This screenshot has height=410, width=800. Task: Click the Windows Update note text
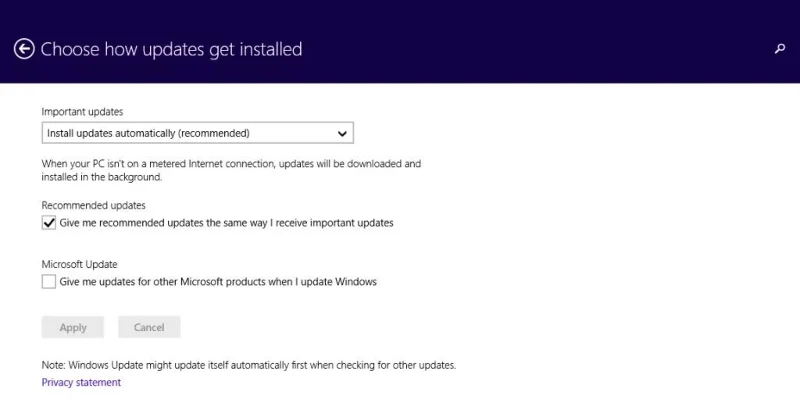click(x=248, y=365)
